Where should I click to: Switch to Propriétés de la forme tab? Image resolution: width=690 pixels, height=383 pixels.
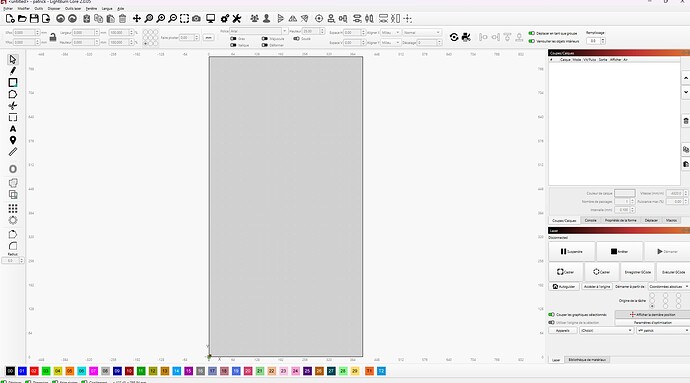point(620,220)
